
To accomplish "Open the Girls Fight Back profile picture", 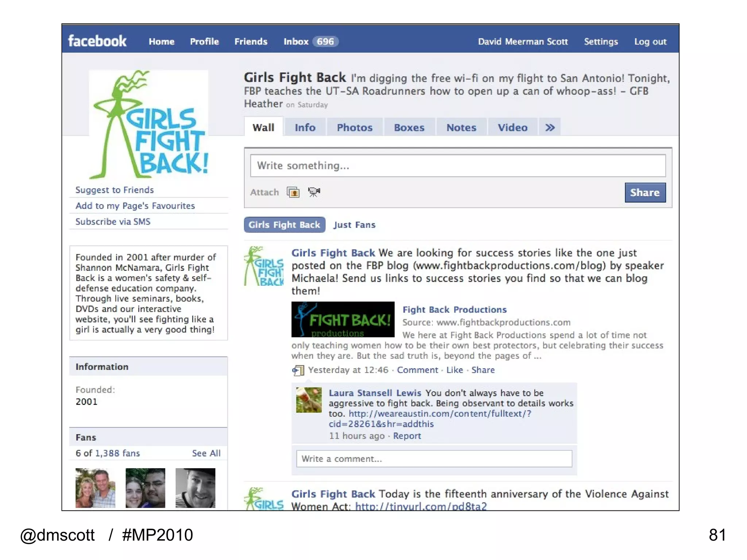I will 148,125.
